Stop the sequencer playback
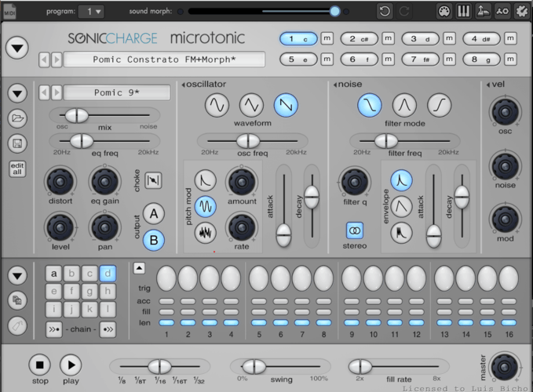The height and width of the screenshot is (392, 533). coord(40,365)
